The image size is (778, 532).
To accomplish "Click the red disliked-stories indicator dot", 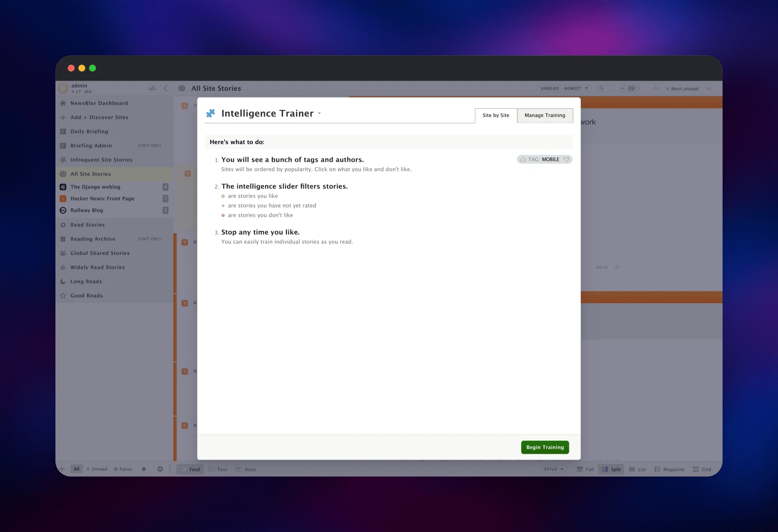I will (x=223, y=215).
